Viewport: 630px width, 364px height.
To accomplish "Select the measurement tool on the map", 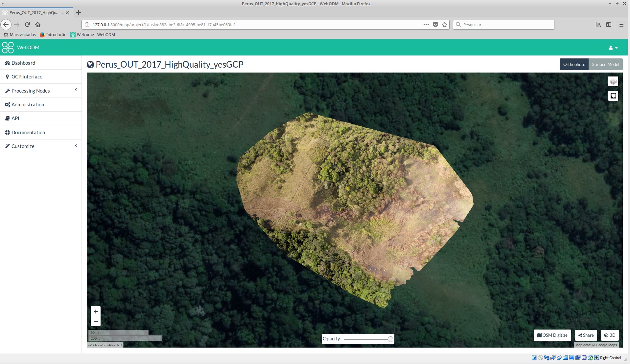I will 613,96.
